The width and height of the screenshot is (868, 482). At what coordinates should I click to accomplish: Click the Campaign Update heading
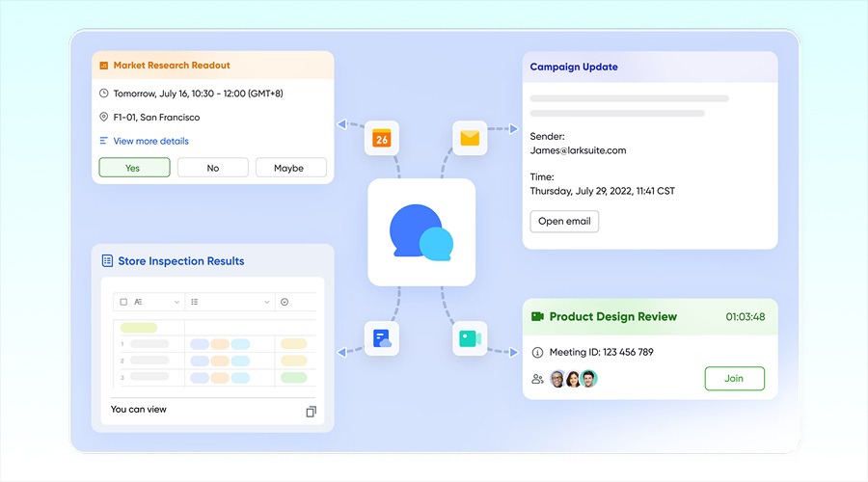click(574, 67)
